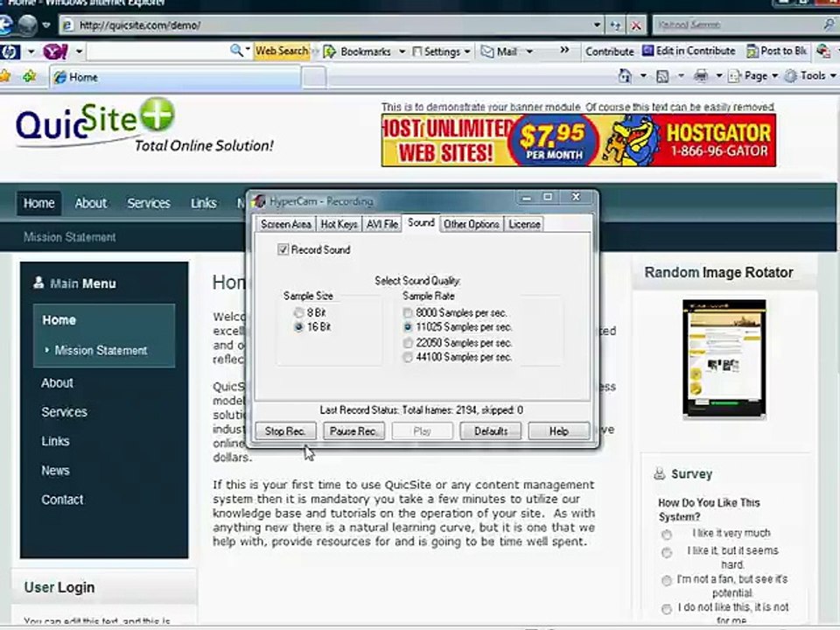Expand the Mail dropdown arrow
Screen dimensions: 840x630
tap(529, 52)
